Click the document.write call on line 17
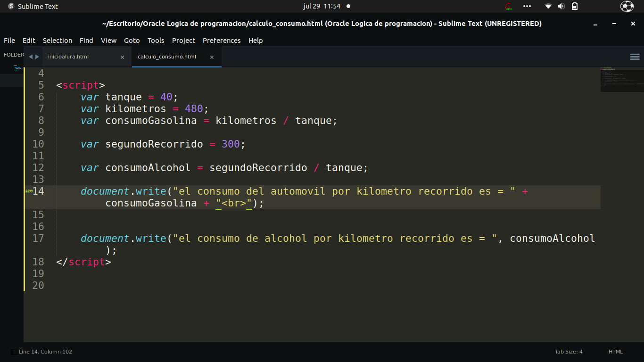The image size is (644, 362). (x=124, y=239)
